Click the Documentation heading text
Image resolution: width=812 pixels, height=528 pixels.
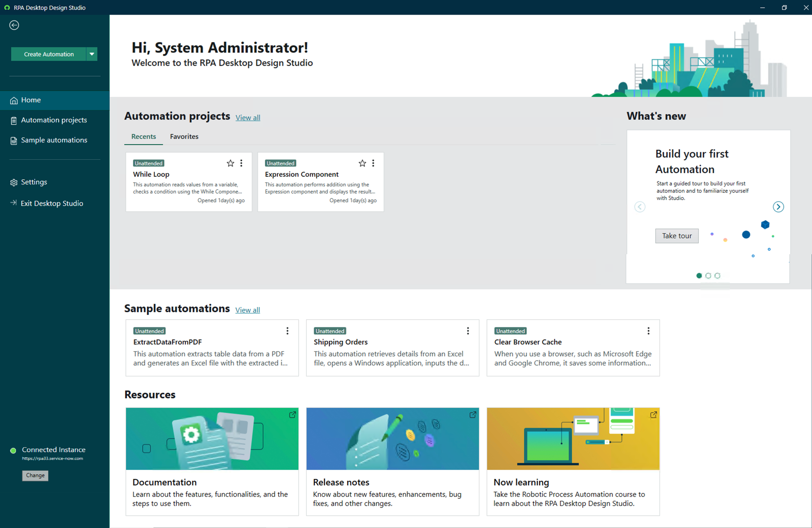click(165, 482)
